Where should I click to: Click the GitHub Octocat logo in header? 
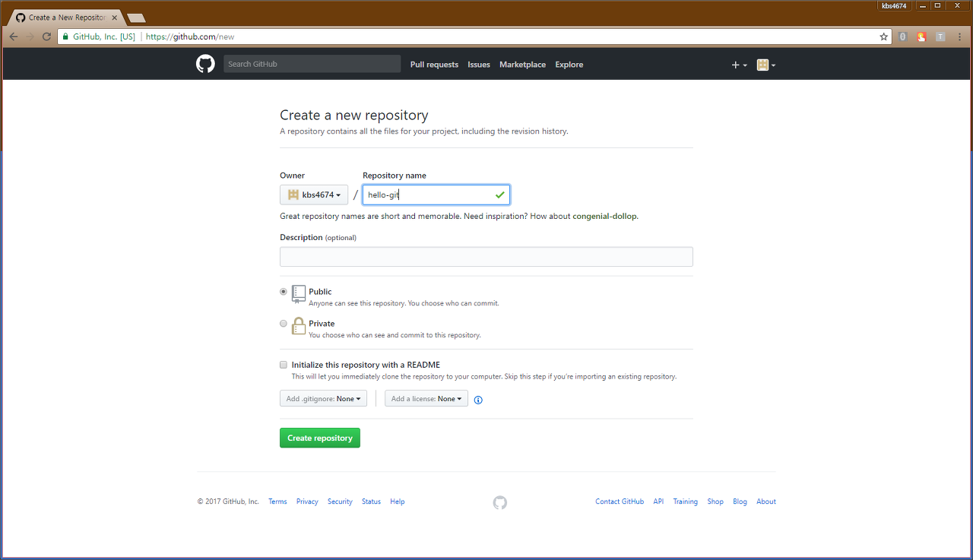pyautogui.click(x=205, y=64)
